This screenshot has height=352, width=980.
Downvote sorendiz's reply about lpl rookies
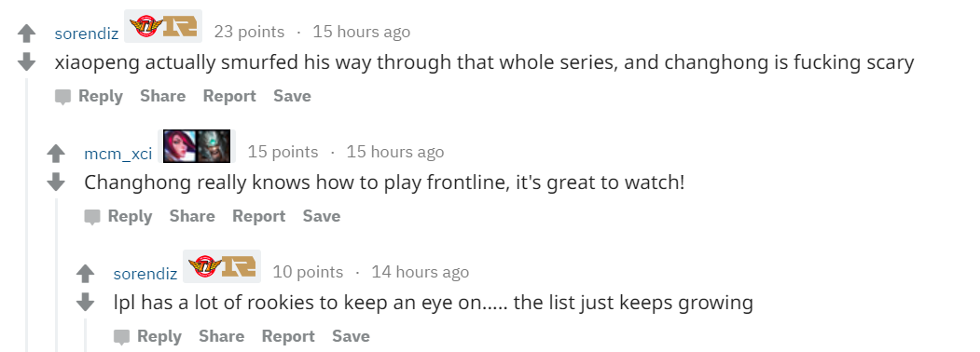tap(85, 302)
